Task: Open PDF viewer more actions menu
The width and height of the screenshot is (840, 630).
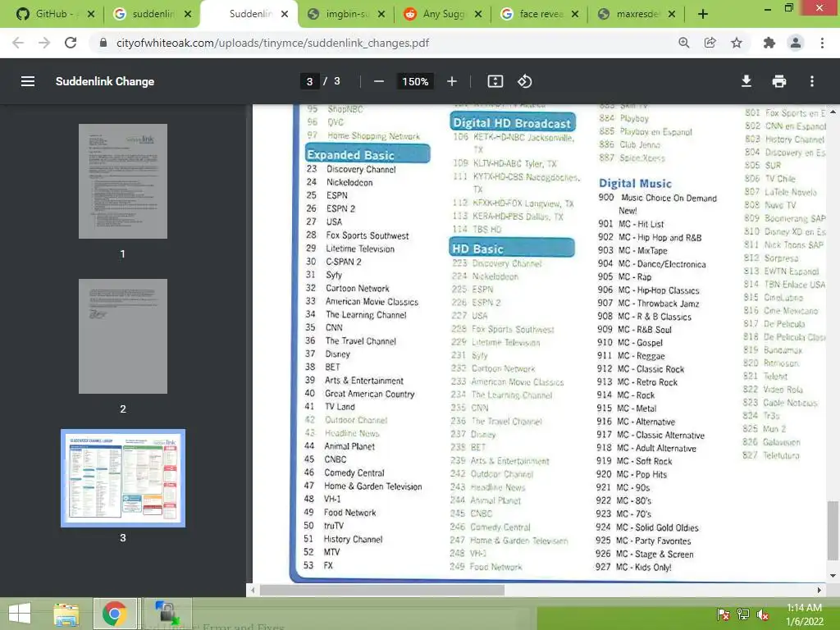Action: tap(812, 81)
